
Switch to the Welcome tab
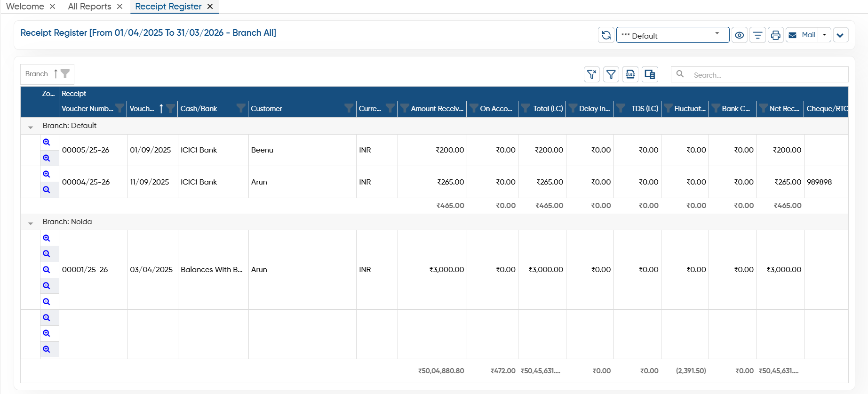point(25,6)
